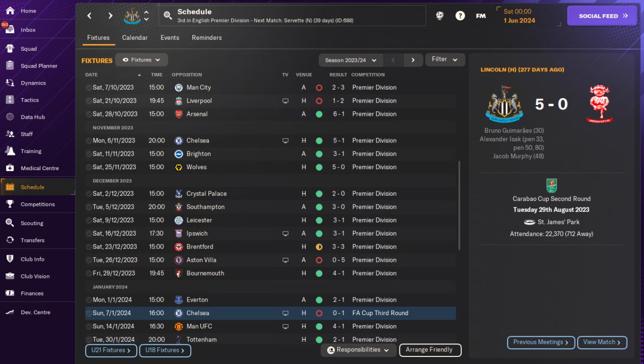Switch to the Reminders tab
The width and height of the screenshot is (644, 364).
click(206, 38)
